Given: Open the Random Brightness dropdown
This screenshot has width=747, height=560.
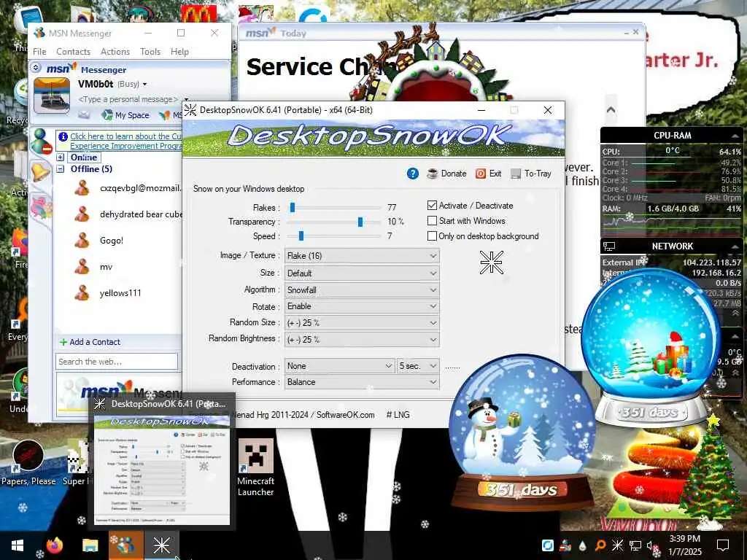Looking at the screenshot, I should (x=362, y=340).
